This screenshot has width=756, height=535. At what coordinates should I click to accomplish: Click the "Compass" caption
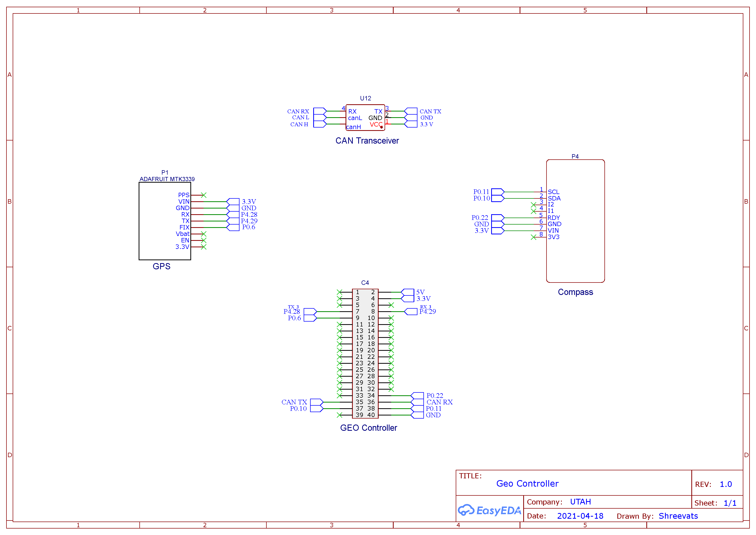575,292
